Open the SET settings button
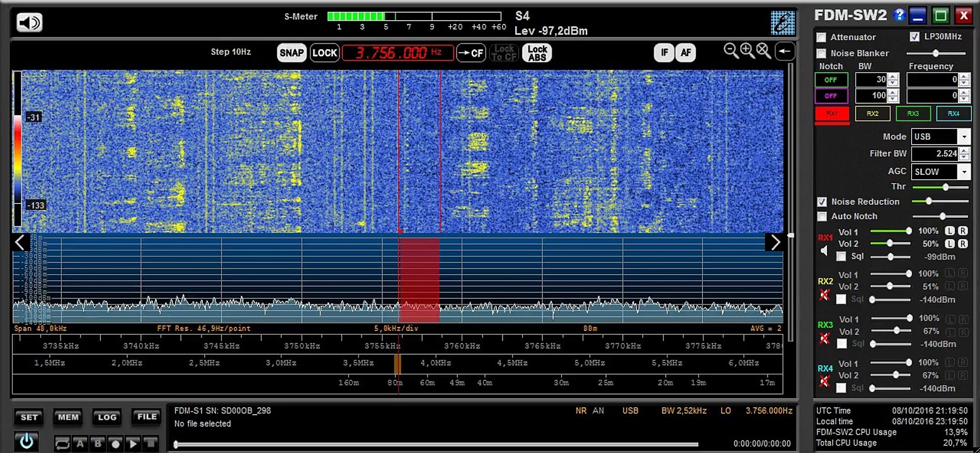 tap(30, 417)
